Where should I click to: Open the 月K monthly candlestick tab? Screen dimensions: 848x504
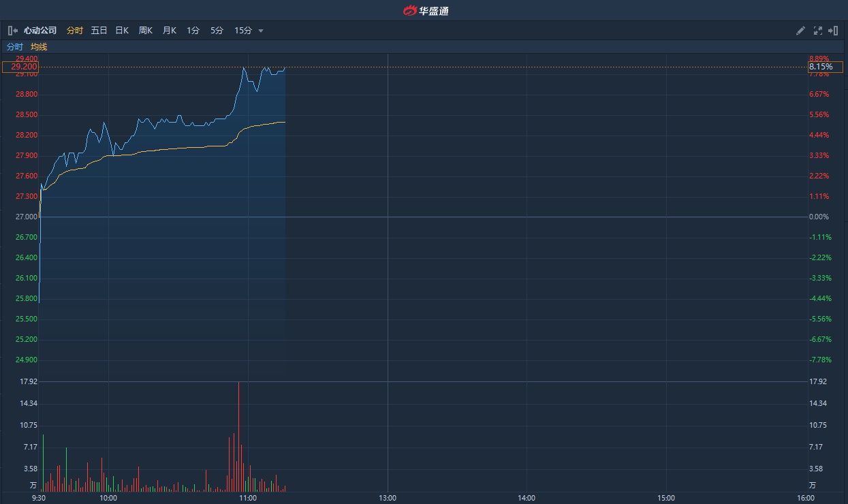(169, 31)
